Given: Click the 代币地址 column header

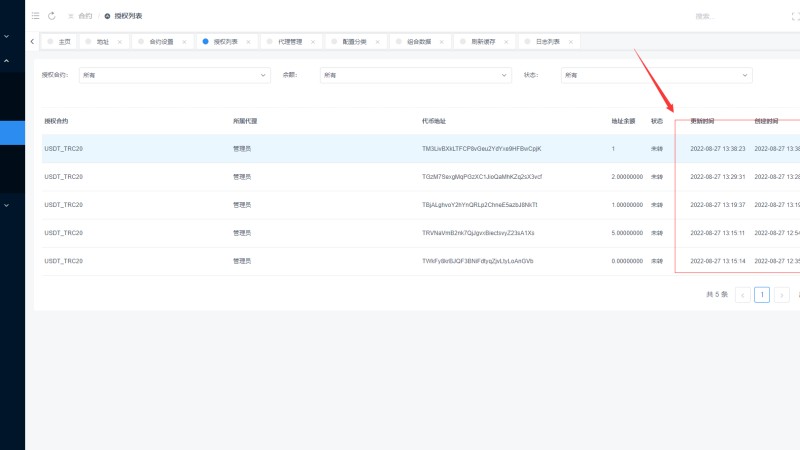Looking at the screenshot, I should (x=434, y=121).
